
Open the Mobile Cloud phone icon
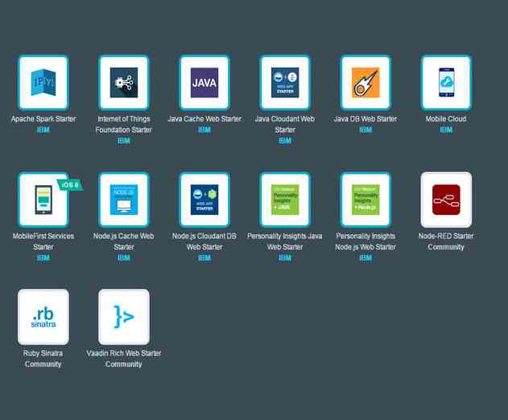click(x=446, y=83)
